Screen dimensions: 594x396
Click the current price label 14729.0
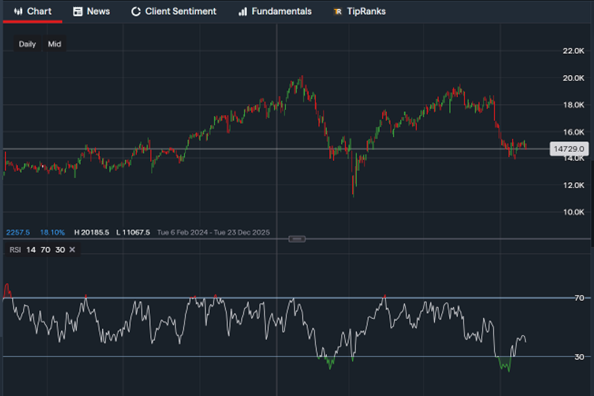pos(569,149)
